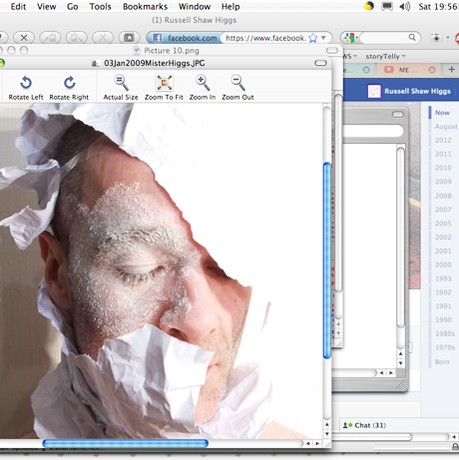Click the Zoom To Fit icon

pos(164,83)
